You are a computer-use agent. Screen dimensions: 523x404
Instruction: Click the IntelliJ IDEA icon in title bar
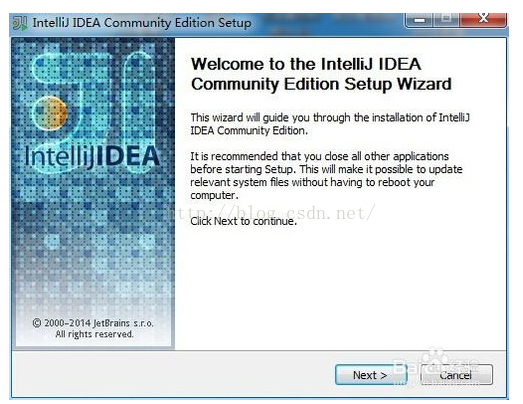click(x=20, y=23)
